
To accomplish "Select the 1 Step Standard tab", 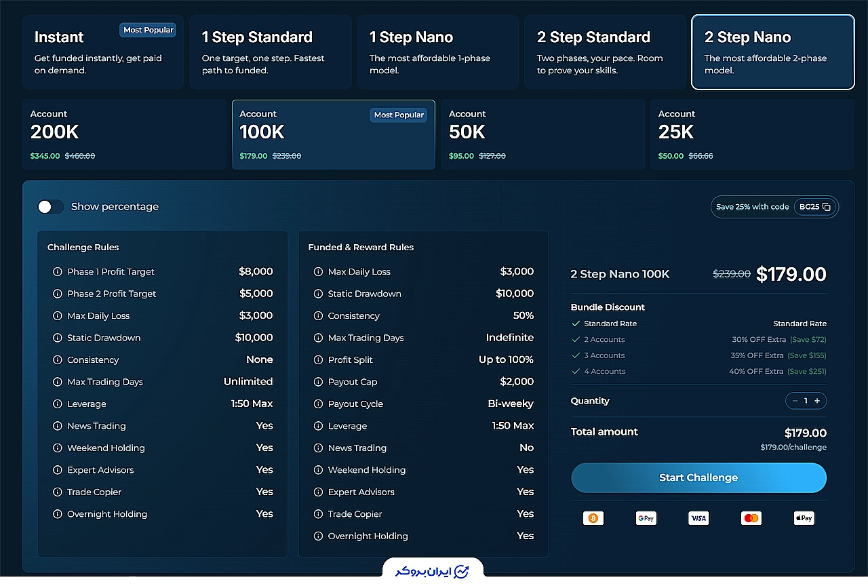I will (x=271, y=52).
